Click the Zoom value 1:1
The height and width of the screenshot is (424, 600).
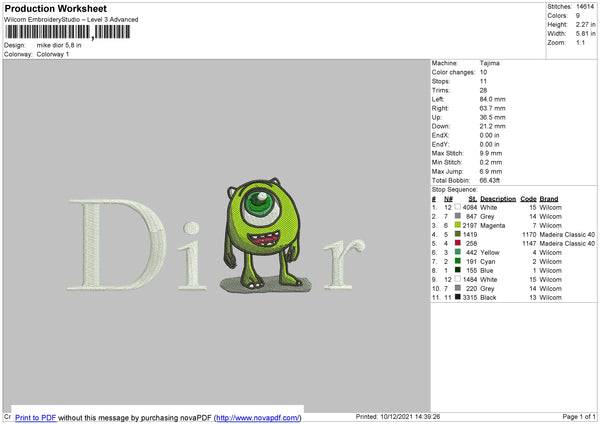coord(580,42)
